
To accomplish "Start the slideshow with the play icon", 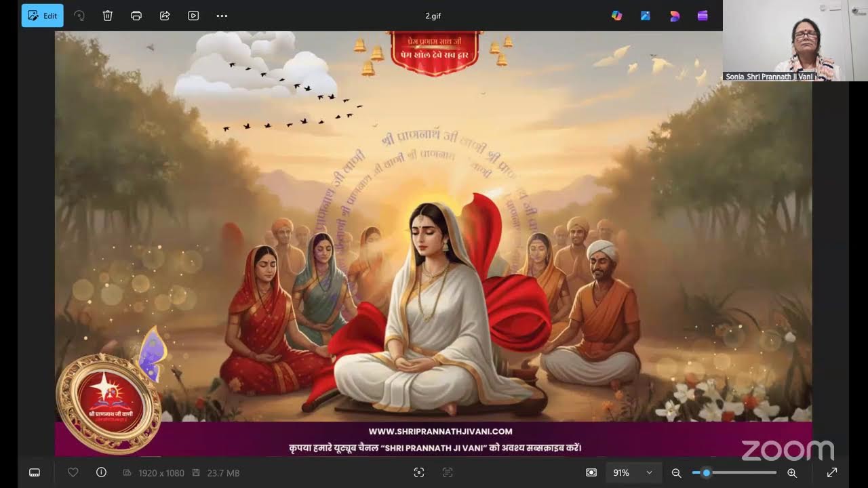I will [193, 16].
